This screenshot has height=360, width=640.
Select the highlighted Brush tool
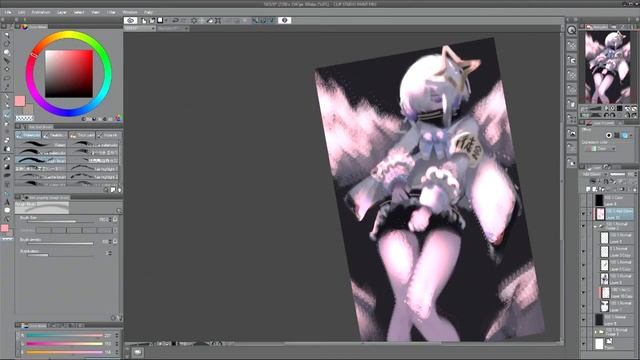click(7, 115)
